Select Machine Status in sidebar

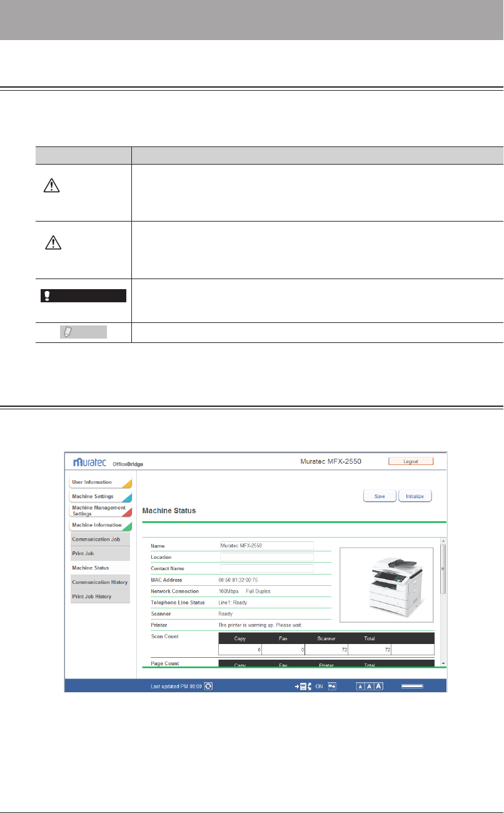(99, 568)
